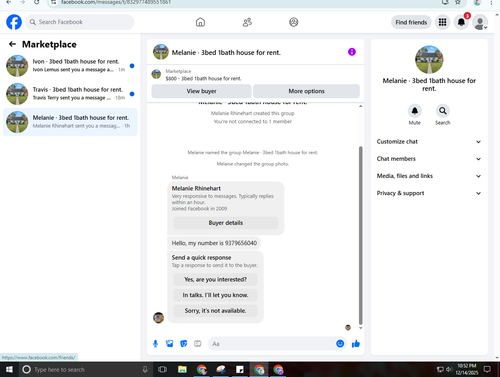Viewport: 500px width, 377px height.
Task: Expand Chat members section
Action: pos(429,159)
